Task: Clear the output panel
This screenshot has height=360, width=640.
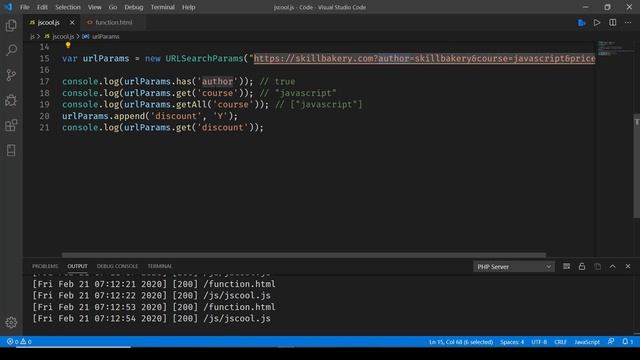Action: point(567,267)
